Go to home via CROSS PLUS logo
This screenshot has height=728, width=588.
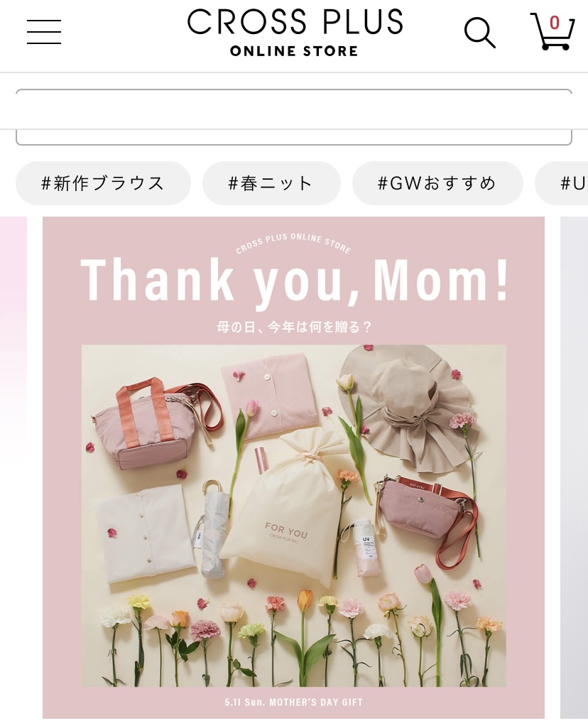(x=294, y=32)
